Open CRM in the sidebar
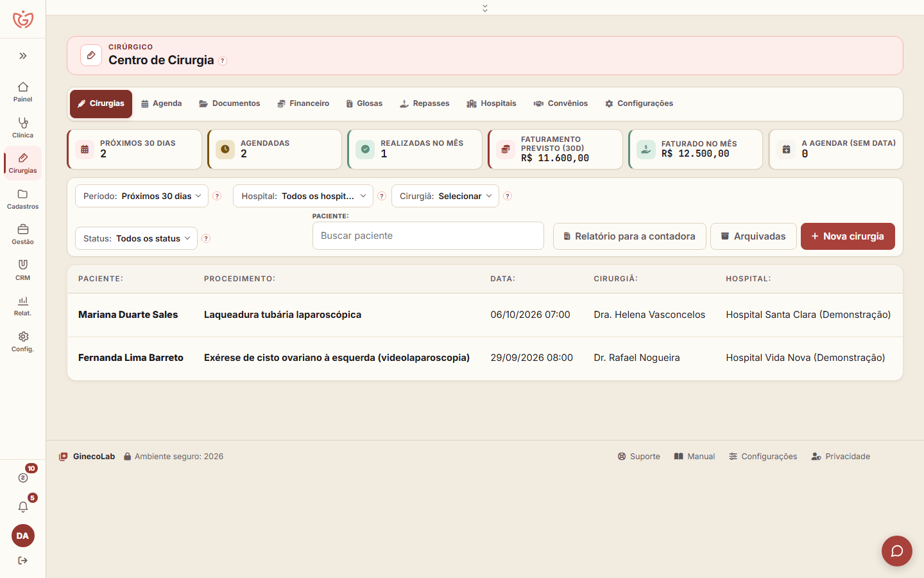Screen dimensions: 924x578 pos(23,270)
